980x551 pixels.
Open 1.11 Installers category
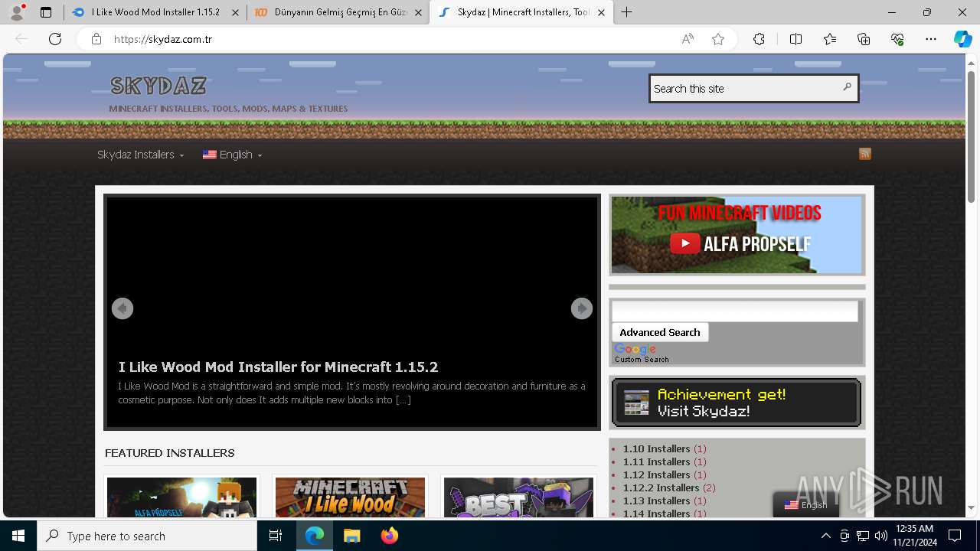tap(656, 461)
